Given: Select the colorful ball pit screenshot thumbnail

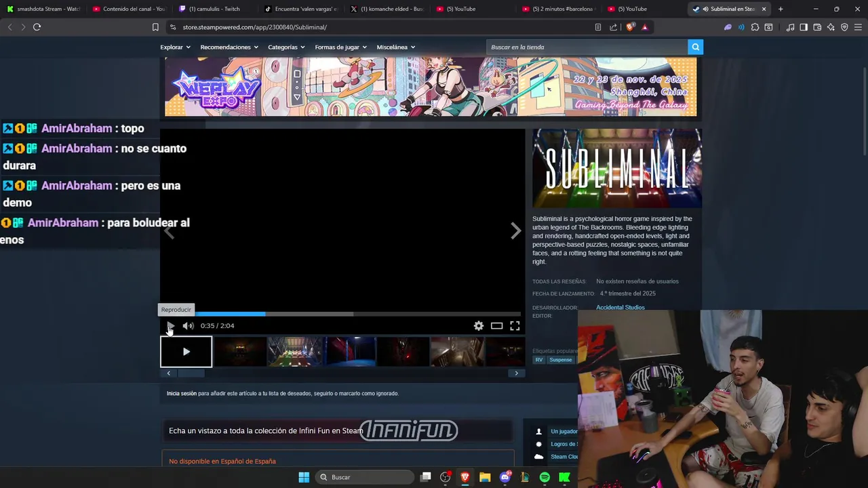Looking at the screenshot, I should pyautogui.click(x=294, y=352).
